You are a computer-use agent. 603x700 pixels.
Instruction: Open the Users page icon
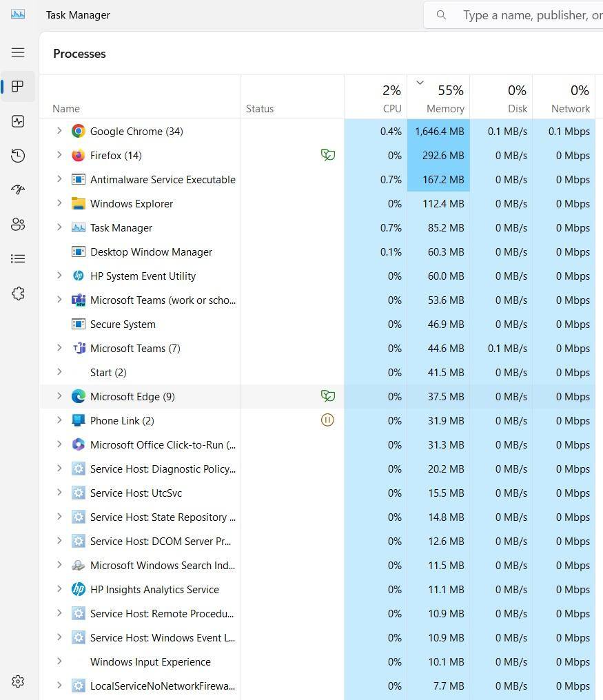pyautogui.click(x=18, y=224)
